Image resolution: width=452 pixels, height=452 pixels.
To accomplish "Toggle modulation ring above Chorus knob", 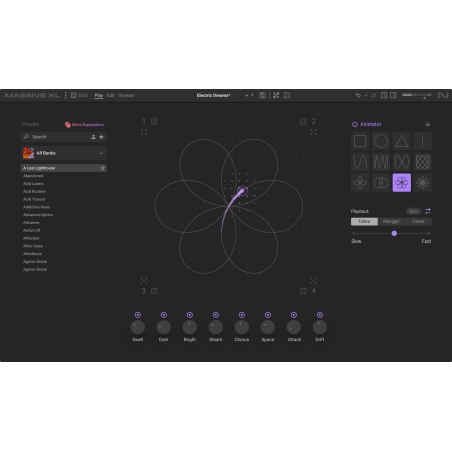I will (x=242, y=315).
